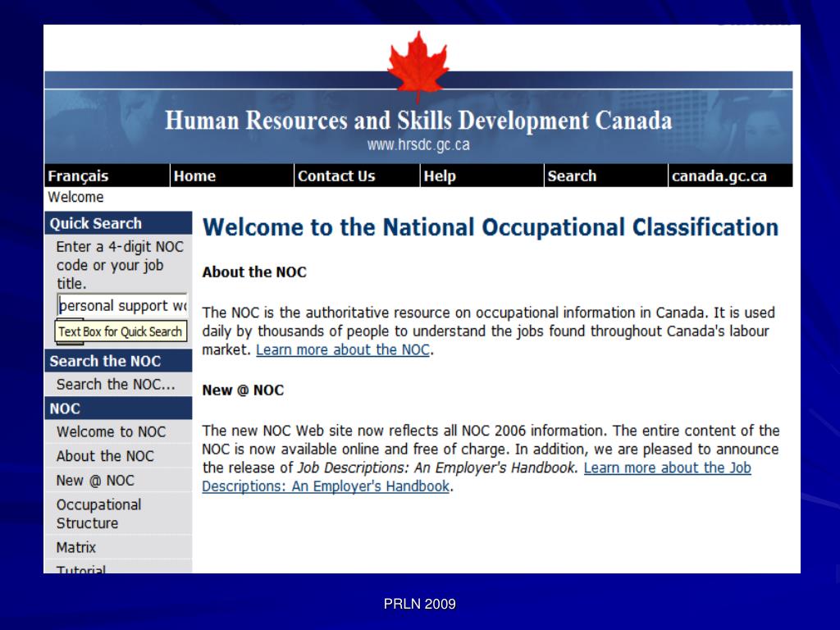Go to canada.gc.ca navigation link
840x630 pixels.
(x=719, y=176)
